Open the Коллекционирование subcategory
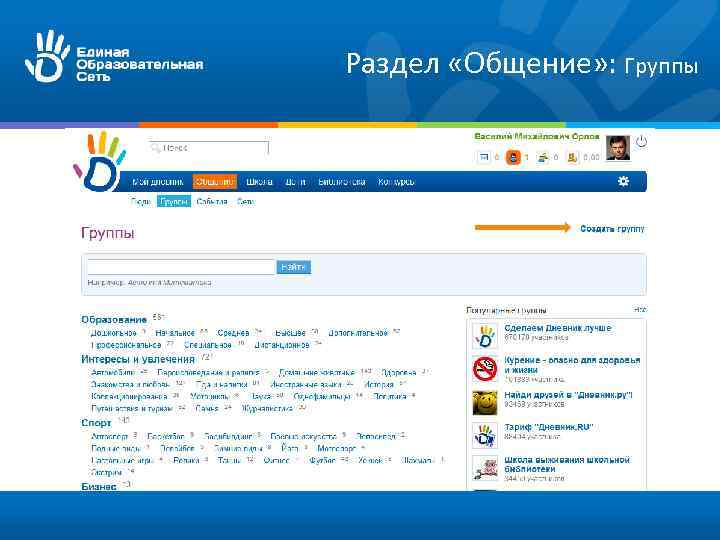 [x=129, y=396]
